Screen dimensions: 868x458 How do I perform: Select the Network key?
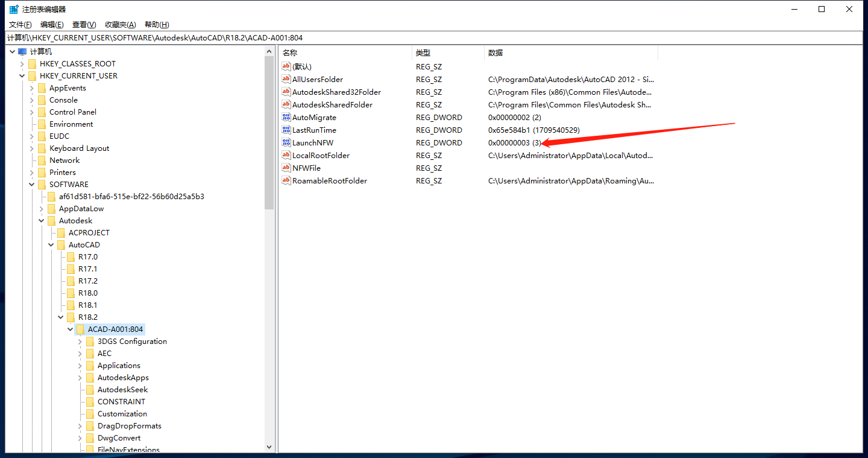[64, 161]
